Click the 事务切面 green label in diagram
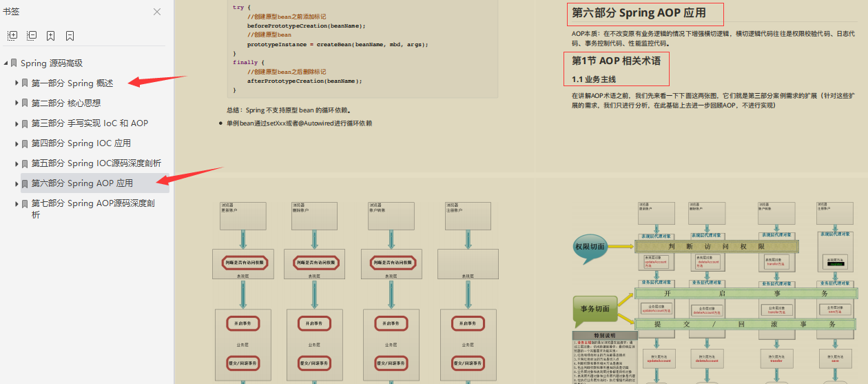 coord(596,308)
